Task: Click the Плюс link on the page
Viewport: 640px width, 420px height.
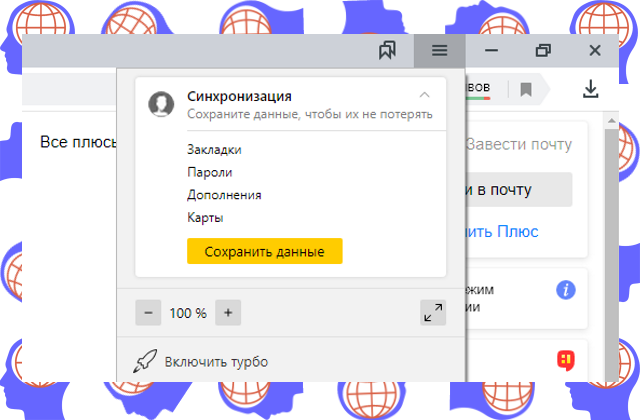Action: (x=502, y=231)
